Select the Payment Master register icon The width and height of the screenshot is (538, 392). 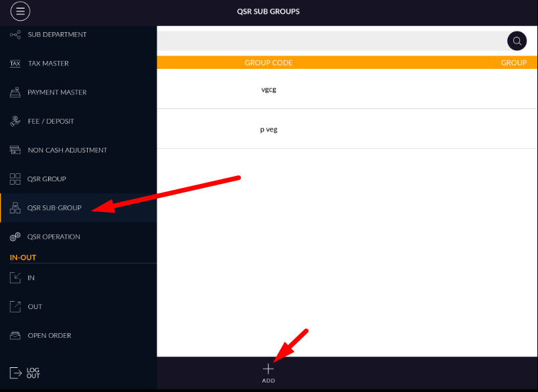[15, 92]
